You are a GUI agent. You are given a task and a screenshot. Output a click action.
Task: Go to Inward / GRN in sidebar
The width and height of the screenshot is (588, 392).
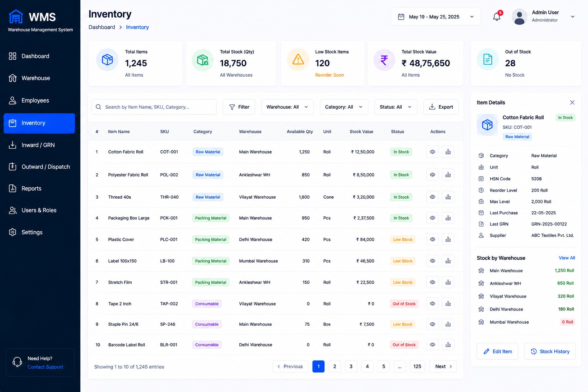click(x=39, y=145)
